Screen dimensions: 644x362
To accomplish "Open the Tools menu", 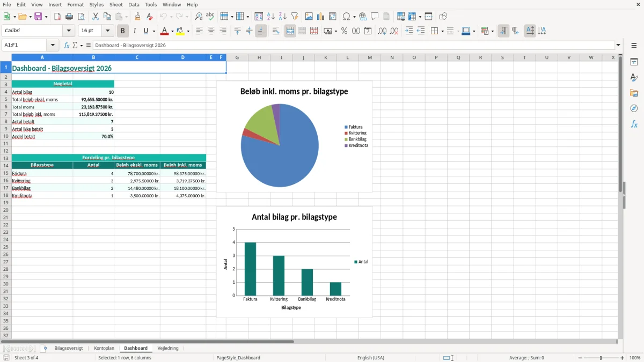I will [x=151, y=5].
